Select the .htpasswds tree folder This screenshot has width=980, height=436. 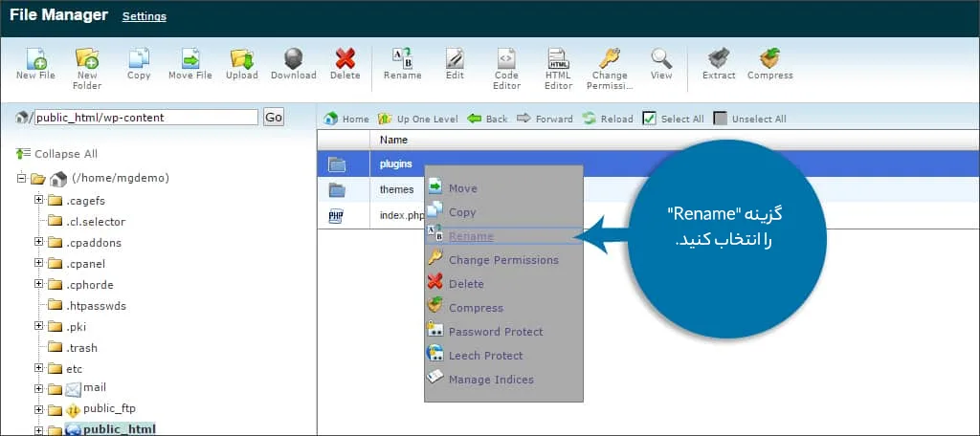click(96, 305)
